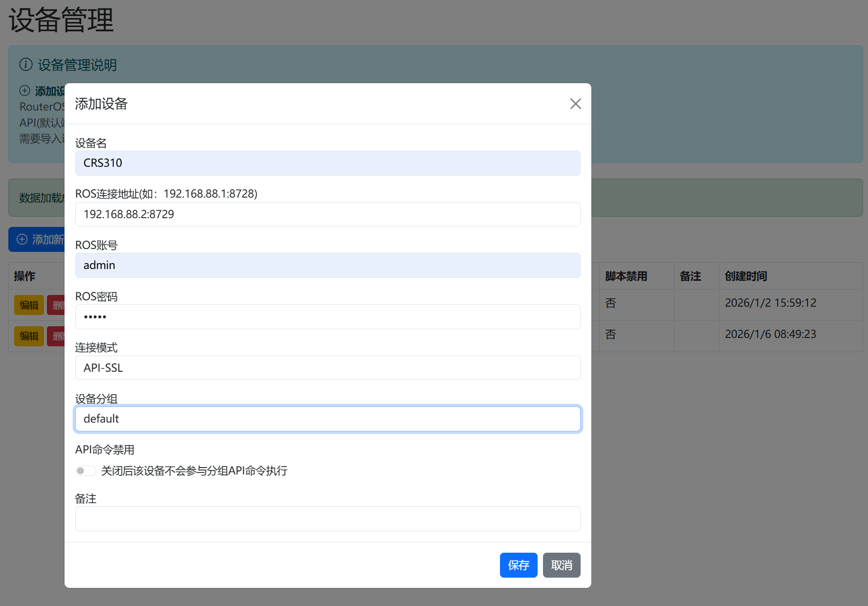The width and height of the screenshot is (868, 606).
Task: Select the ROS账号 admin field
Action: tap(327, 265)
